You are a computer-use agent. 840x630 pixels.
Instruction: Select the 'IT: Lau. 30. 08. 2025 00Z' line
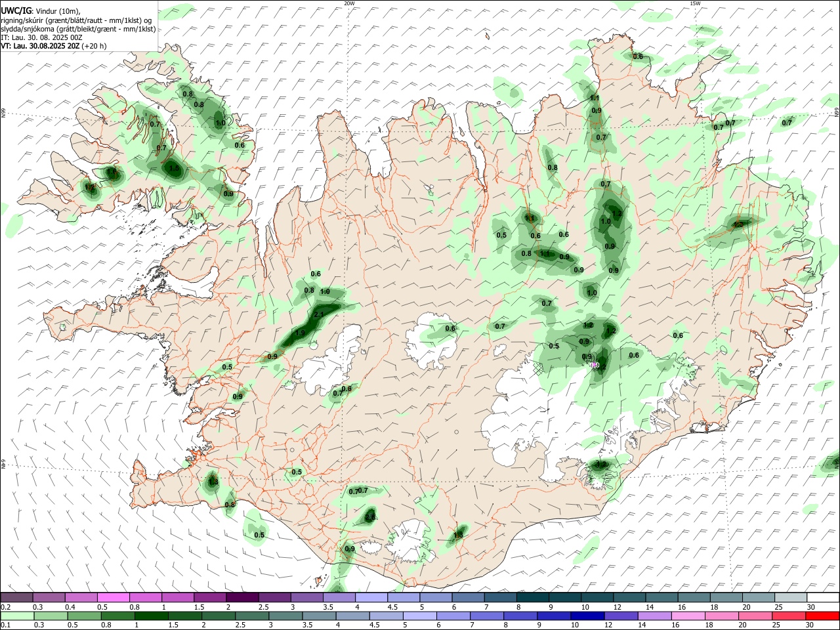[41, 37]
